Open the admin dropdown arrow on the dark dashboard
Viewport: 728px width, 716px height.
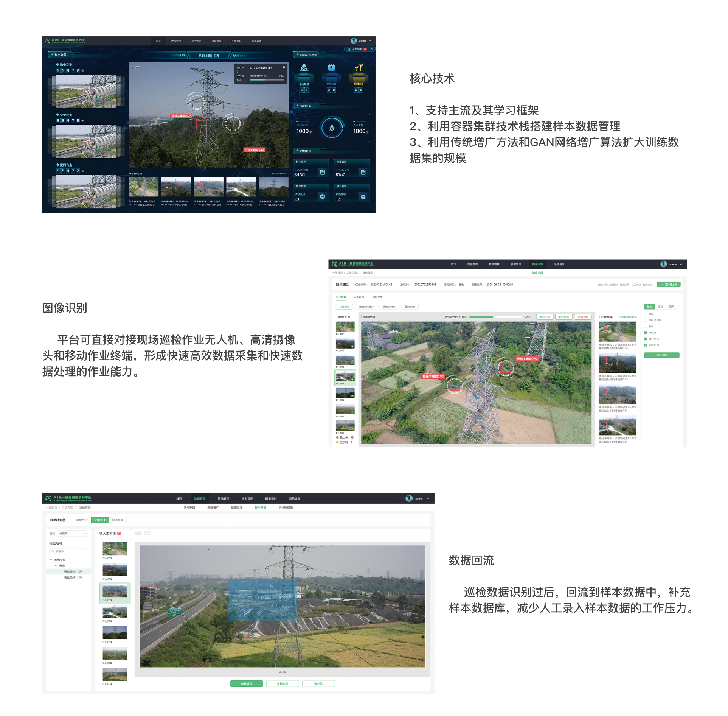click(x=370, y=40)
